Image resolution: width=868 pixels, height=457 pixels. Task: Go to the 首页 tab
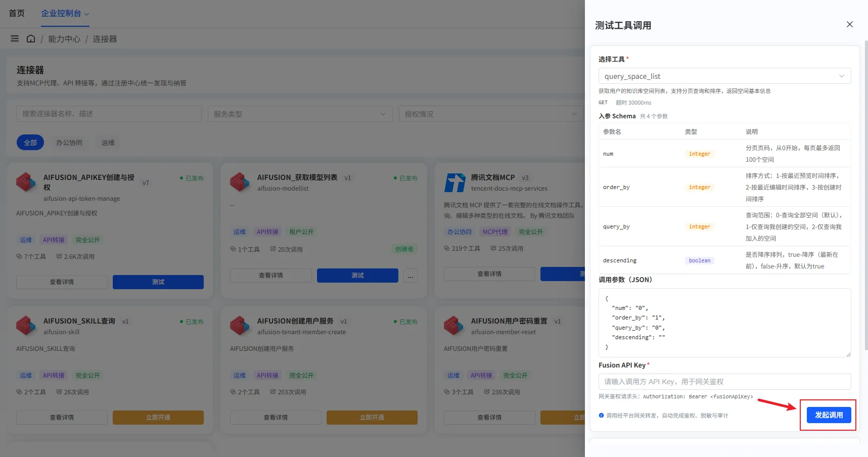[x=17, y=13]
